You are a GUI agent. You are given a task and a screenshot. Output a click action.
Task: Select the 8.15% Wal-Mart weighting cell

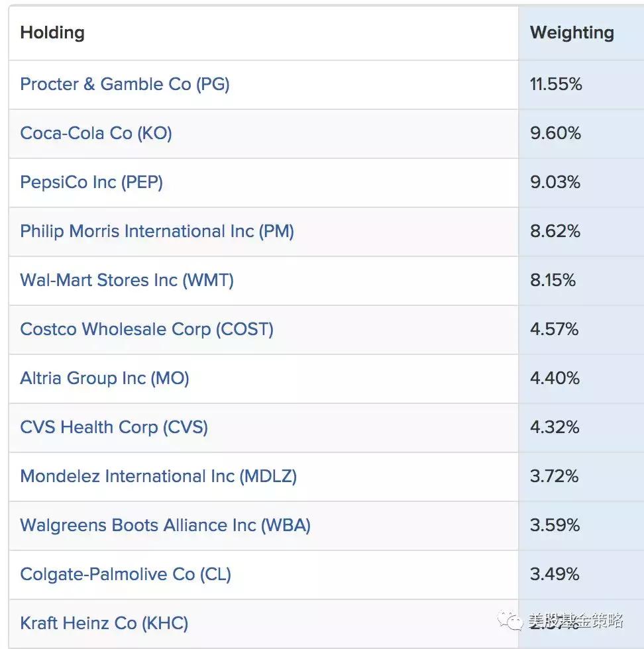(553, 281)
